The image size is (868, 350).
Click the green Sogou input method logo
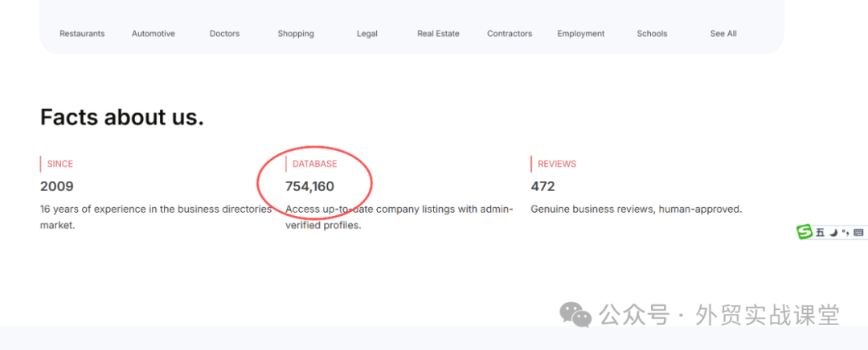tap(805, 232)
